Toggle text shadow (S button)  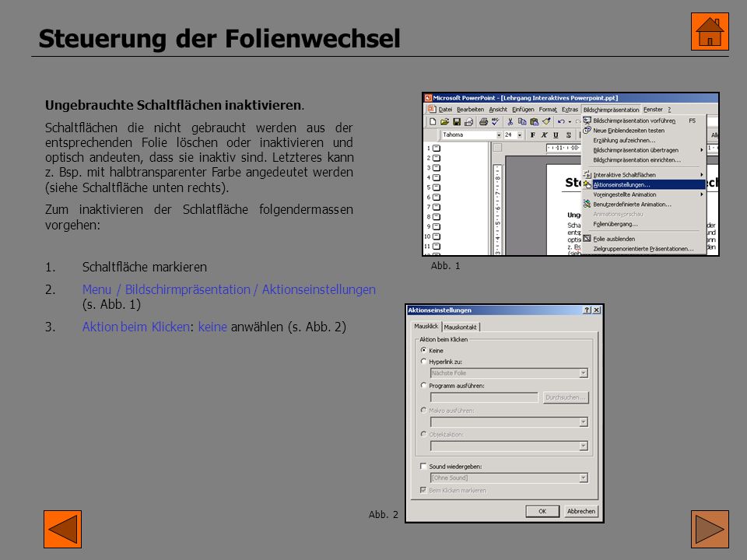tap(568, 135)
